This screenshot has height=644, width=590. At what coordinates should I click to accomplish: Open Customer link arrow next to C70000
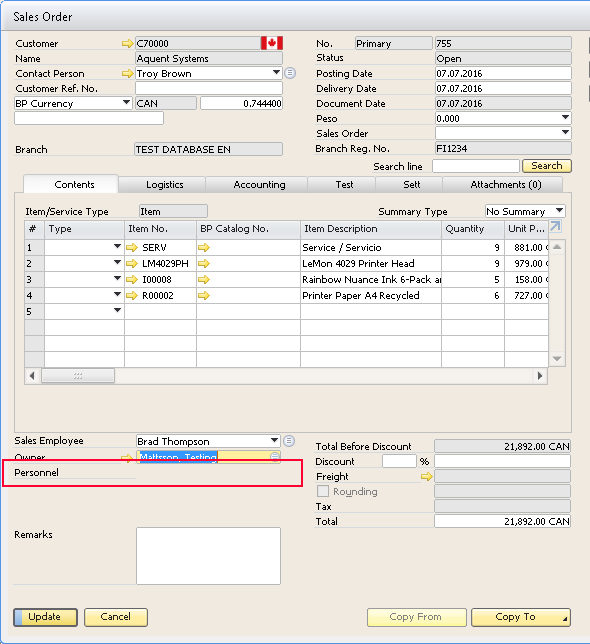click(x=127, y=44)
